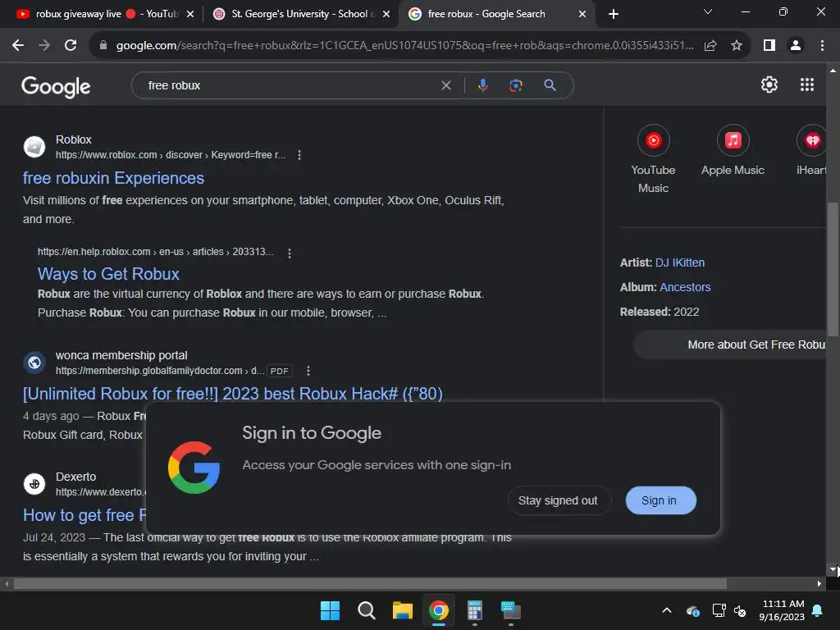The height and width of the screenshot is (630, 840).
Task: Open the Chrome side panel
Action: point(769,46)
